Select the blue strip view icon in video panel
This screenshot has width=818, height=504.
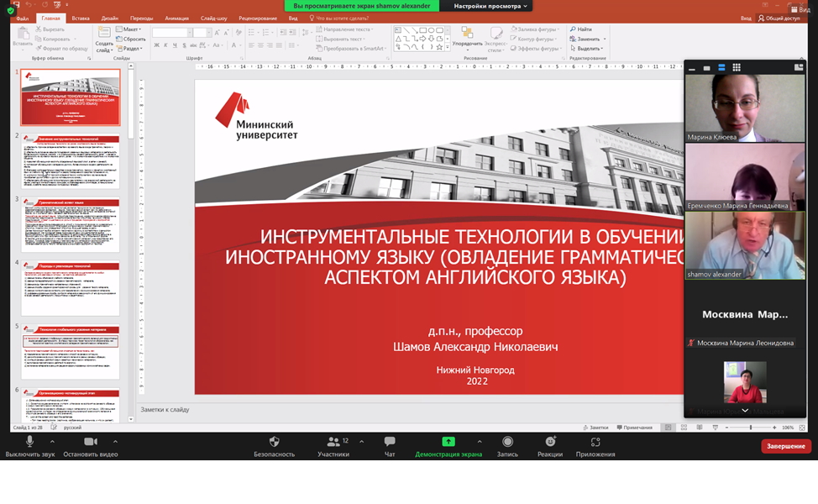pyautogui.click(x=721, y=67)
